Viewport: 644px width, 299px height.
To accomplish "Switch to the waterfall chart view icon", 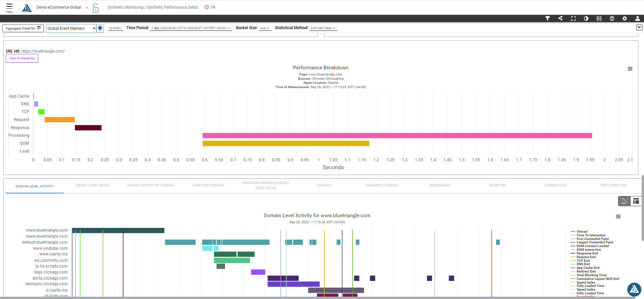I will (624, 201).
